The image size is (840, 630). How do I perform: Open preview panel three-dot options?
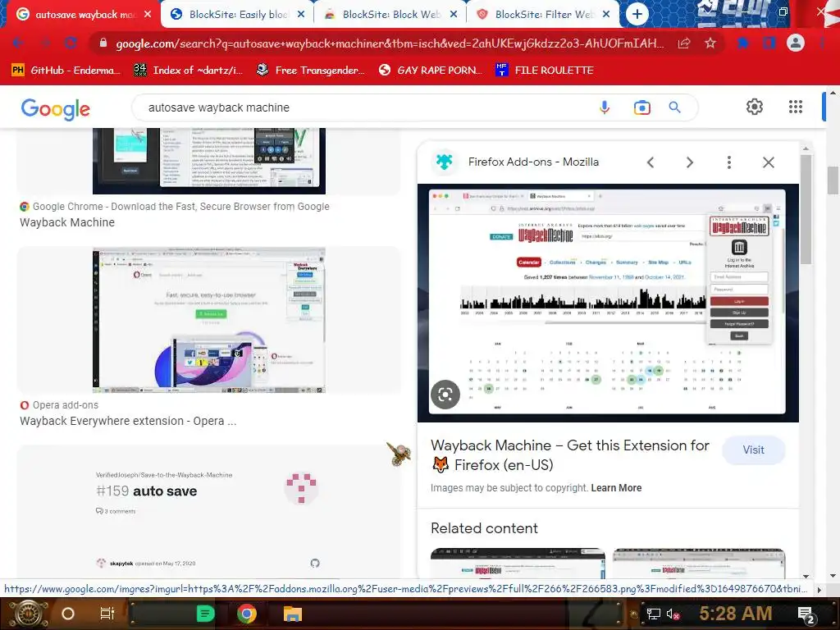pyautogui.click(x=728, y=162)
